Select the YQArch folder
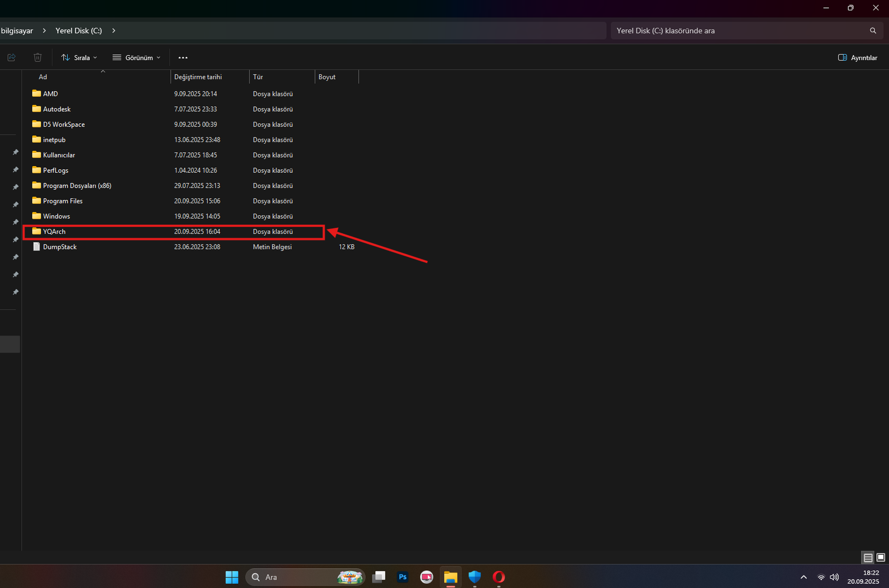The height and width of the screenshot is (588, 889). pyautogui.click(x=54, y=232)
